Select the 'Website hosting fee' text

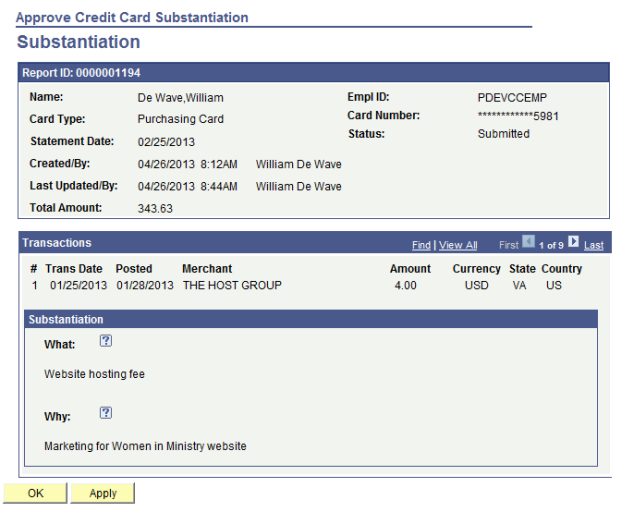[95, 374]
